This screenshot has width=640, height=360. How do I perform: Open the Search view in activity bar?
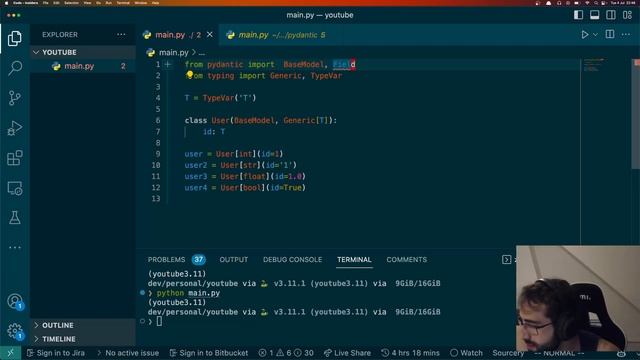click(x=15, y=68)
